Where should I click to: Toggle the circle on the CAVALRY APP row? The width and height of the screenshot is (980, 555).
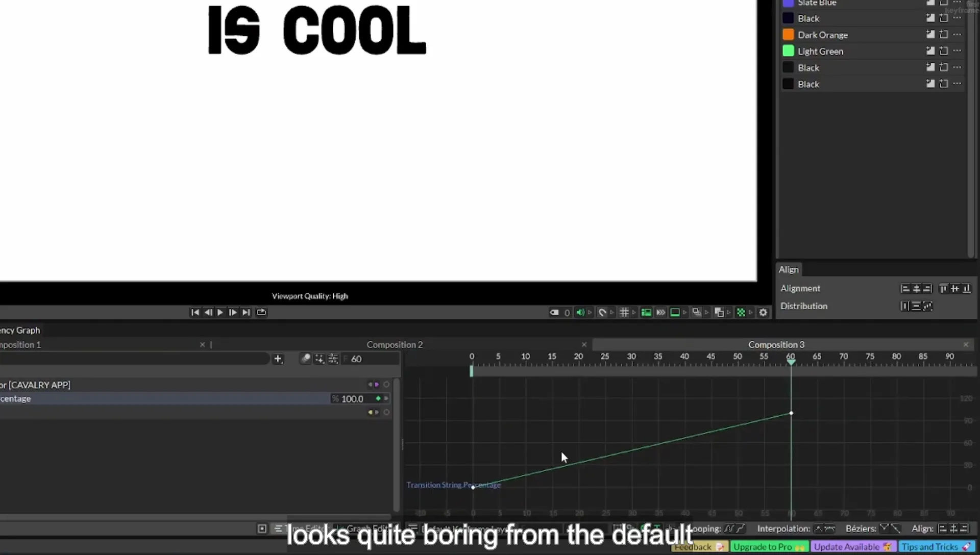coord(386,385)
